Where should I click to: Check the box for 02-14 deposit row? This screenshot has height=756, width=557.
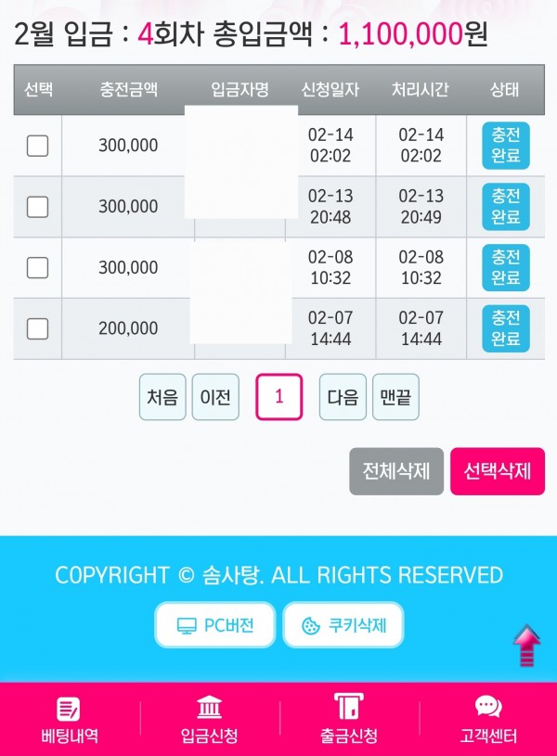click(37, 146)
